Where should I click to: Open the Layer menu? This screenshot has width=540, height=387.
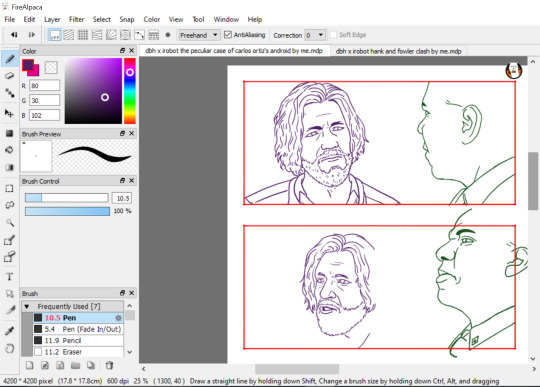click(x=52, y=19)
